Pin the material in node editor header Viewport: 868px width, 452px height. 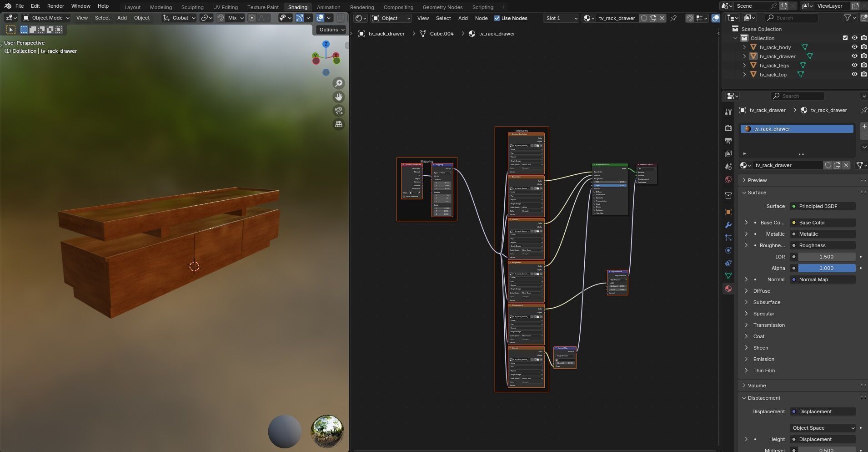click(x=673, y=18)
